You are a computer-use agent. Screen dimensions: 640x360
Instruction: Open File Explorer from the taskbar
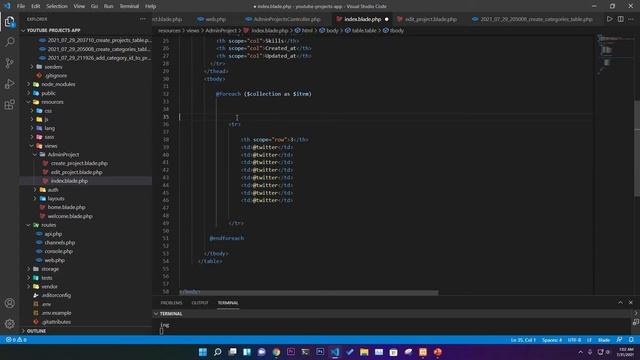point(364,352)
